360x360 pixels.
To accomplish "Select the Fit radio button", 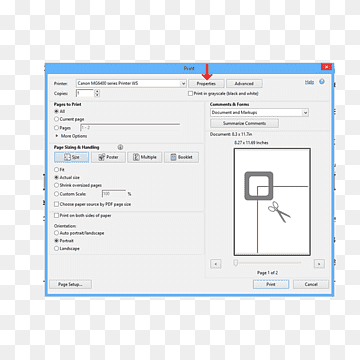I will [56, 170].
